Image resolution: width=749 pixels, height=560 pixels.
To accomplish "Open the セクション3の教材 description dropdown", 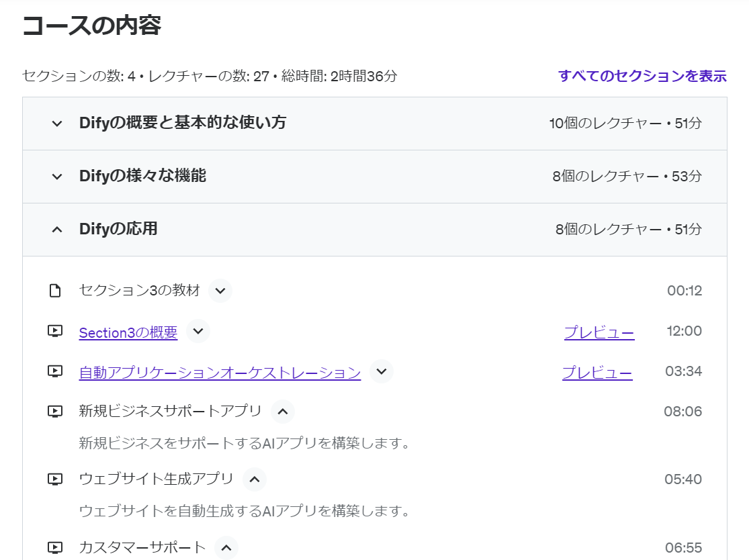I will click(220, 290).
